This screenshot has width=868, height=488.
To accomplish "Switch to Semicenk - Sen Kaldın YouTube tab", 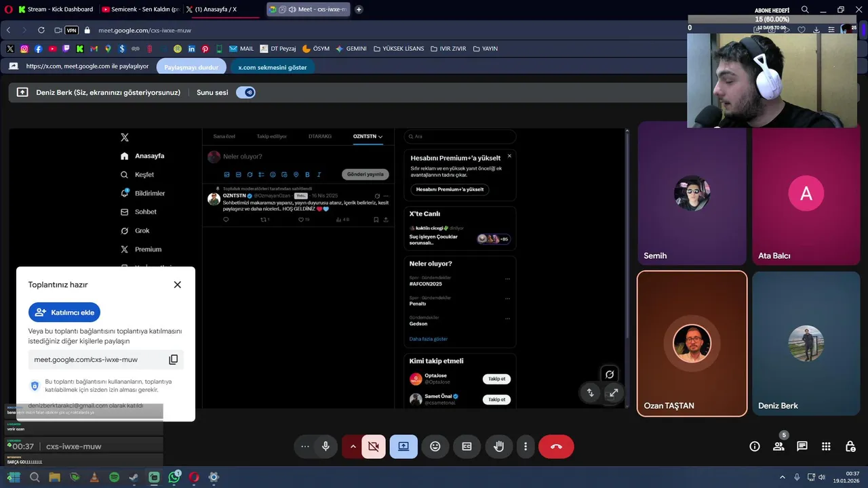I will click(140, 9).
